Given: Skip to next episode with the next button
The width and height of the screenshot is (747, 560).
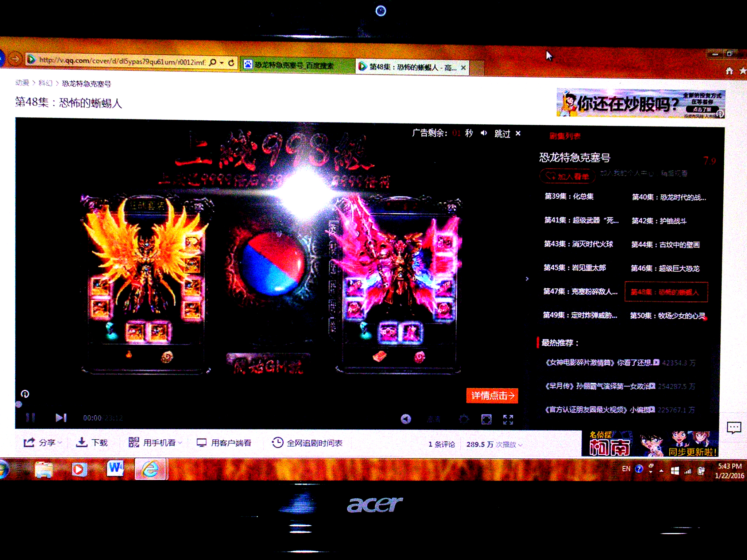Looking at the screenshot, I should coord(61,417).
